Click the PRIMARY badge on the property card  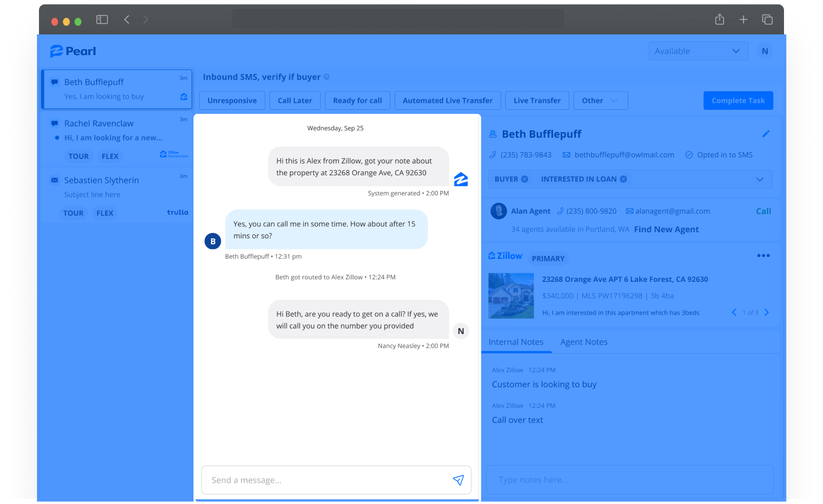pos(548,259)
